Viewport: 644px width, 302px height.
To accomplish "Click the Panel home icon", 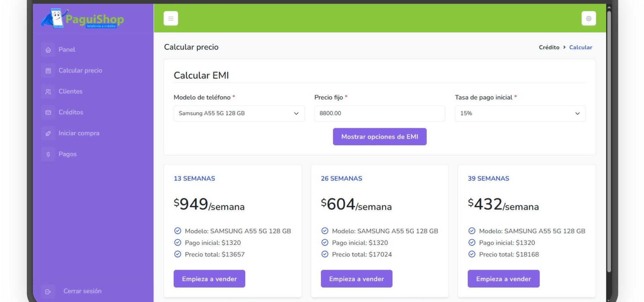I will pos(48,50).
